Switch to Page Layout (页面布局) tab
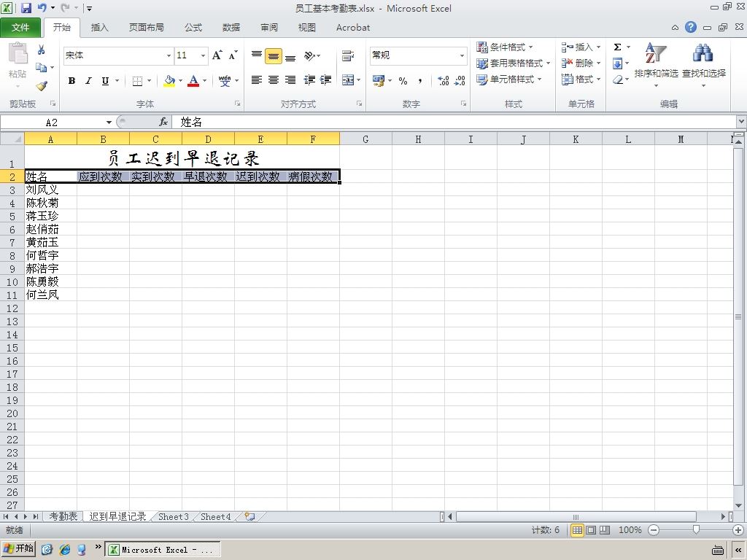 point(146,28)
